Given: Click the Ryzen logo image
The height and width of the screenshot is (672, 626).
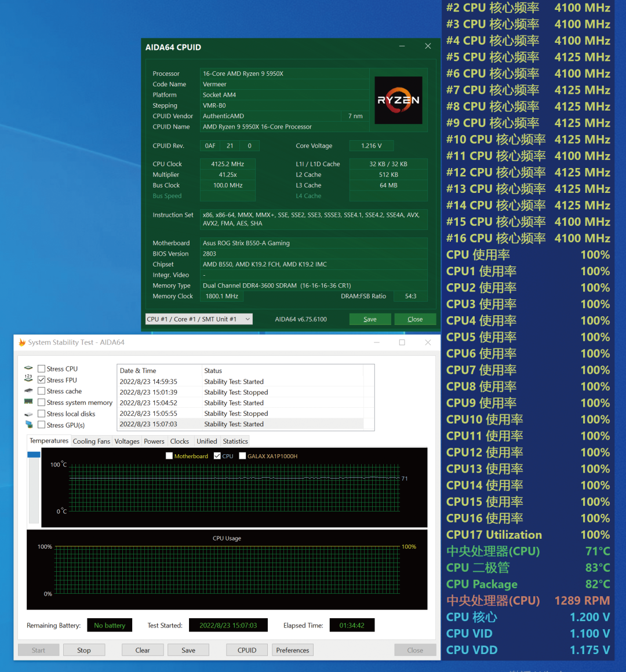Looking at the screenshot, I should (x=398, y=100).
